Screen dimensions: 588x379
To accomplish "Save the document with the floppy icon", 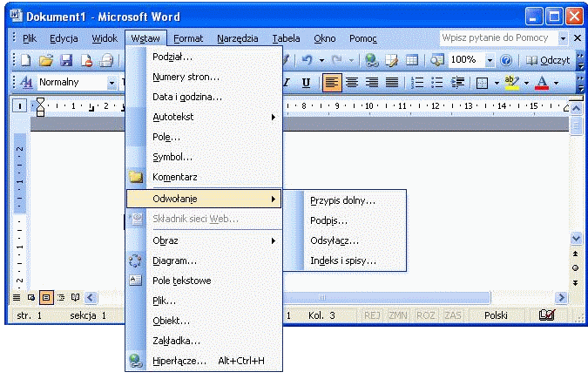I will [66, 60].
